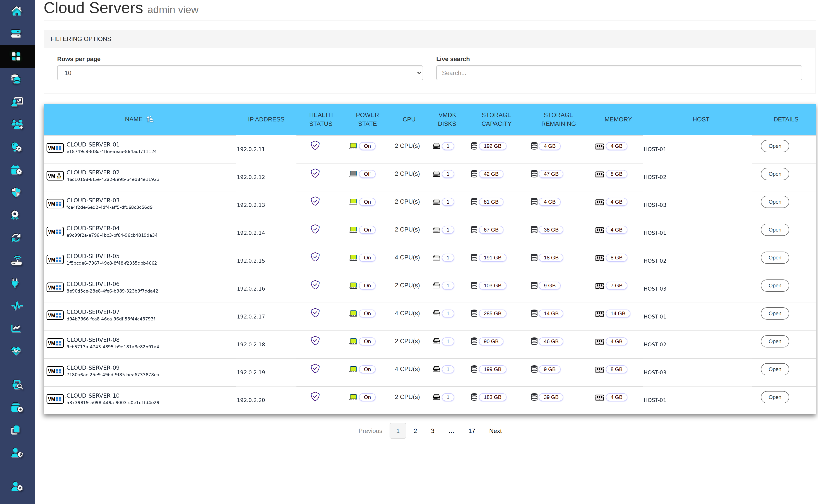Viewport: 818px width, 504px height.
Task: Open the wireless router sidebar icon
Action: (x=16, y=260)
